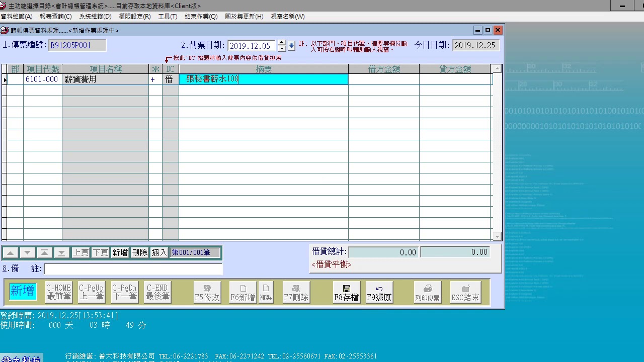
Task: Click the 列印傳票 print voucher button
Action: (428, 292)
